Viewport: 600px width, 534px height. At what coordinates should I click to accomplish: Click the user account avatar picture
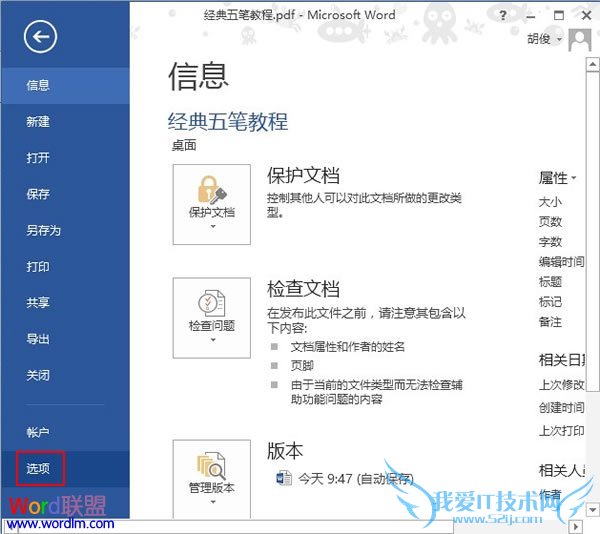[x=580, y=40]
